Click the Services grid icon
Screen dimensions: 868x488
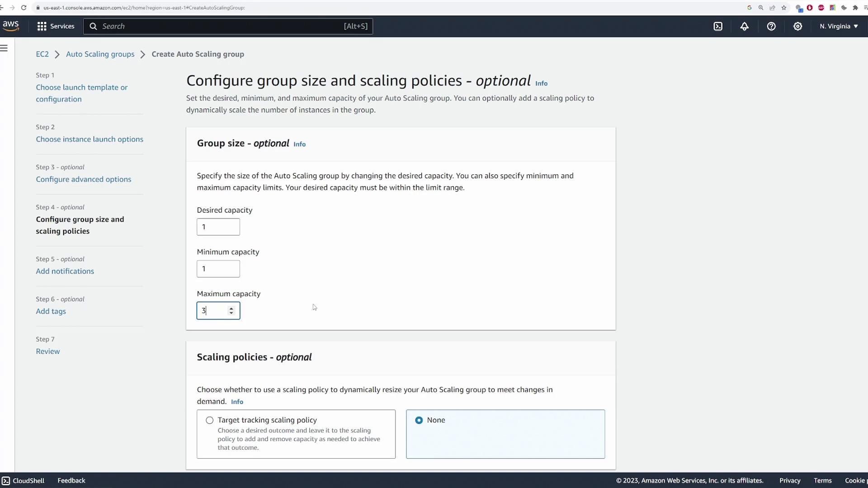[42, 26]
